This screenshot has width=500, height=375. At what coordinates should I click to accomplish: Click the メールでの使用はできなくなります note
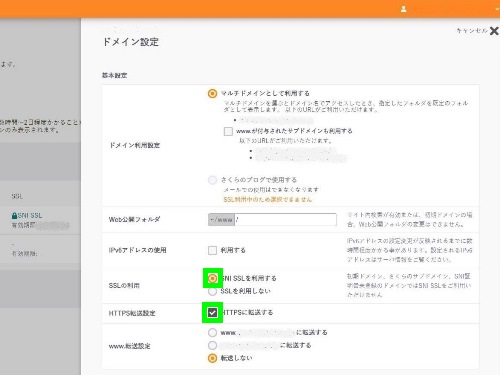(271, 190)
